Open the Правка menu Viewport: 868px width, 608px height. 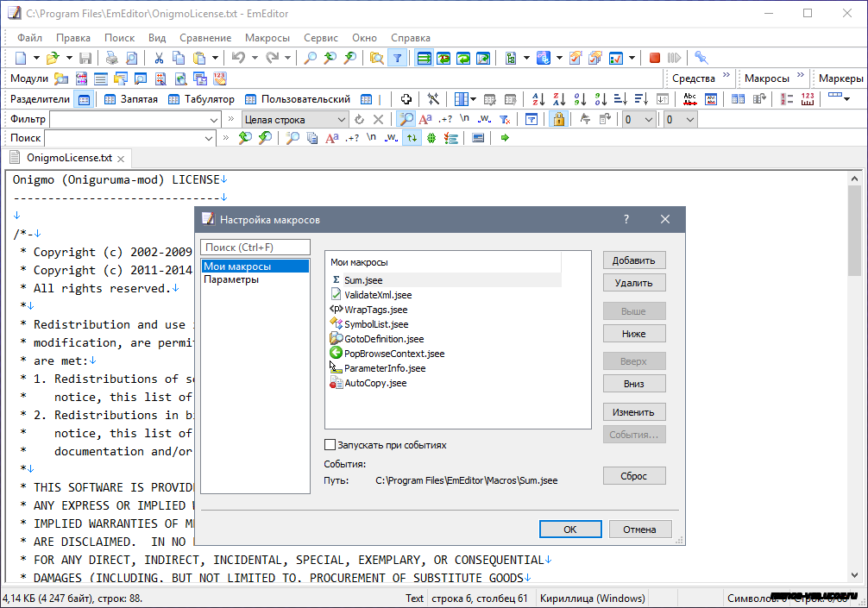[73, 38]
